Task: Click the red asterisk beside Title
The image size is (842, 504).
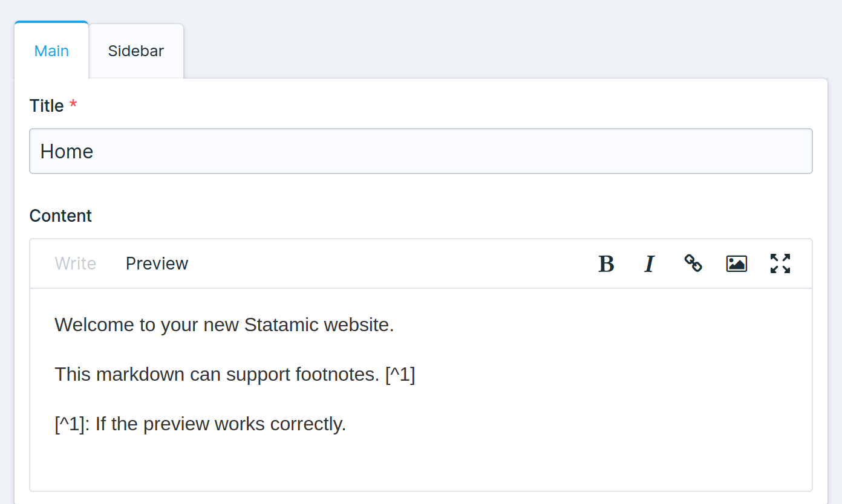Action: point(73,104)
